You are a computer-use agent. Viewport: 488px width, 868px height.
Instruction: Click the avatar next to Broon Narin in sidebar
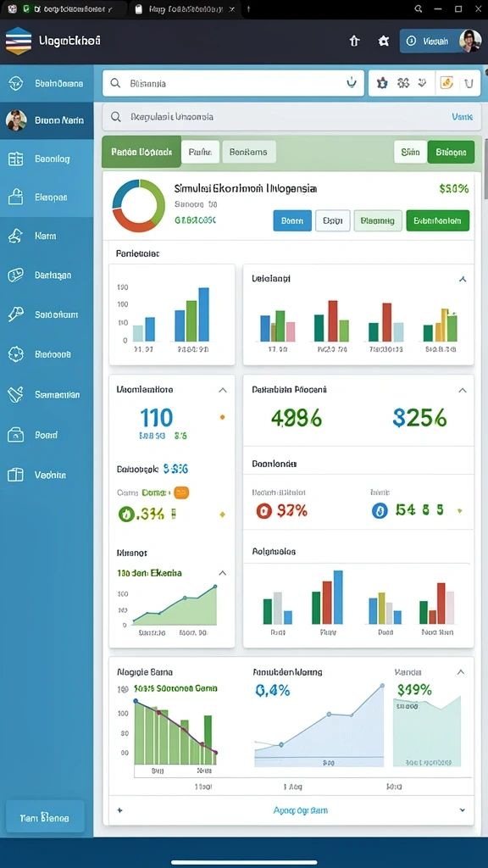16,120
